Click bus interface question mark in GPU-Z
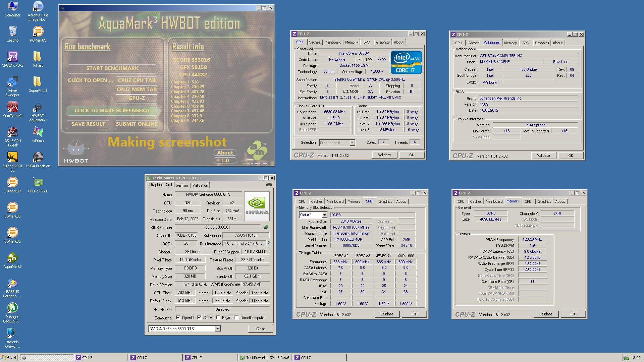This screenshot has width=644, height=362. [268, 243]
